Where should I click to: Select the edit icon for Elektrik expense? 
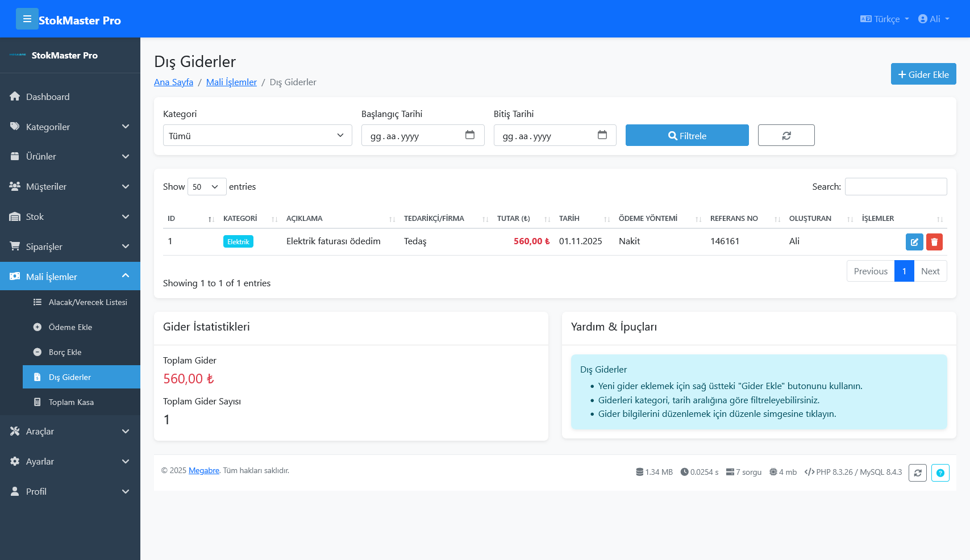[914, 241]
